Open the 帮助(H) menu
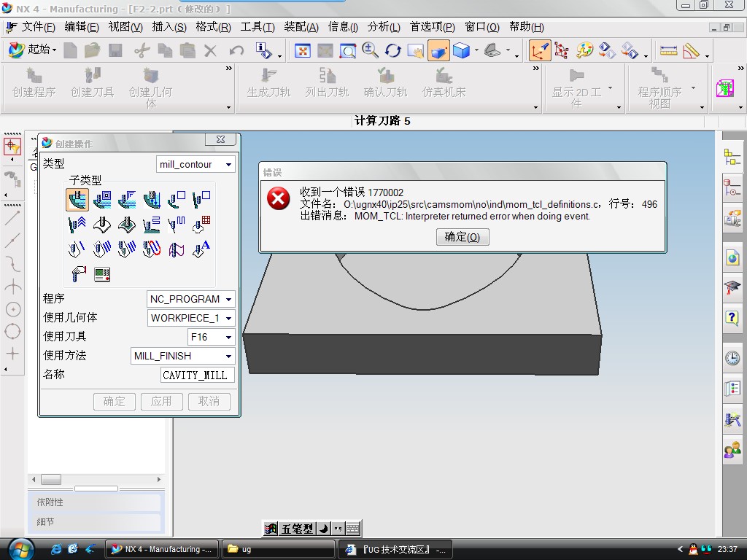 pos(527,27)
